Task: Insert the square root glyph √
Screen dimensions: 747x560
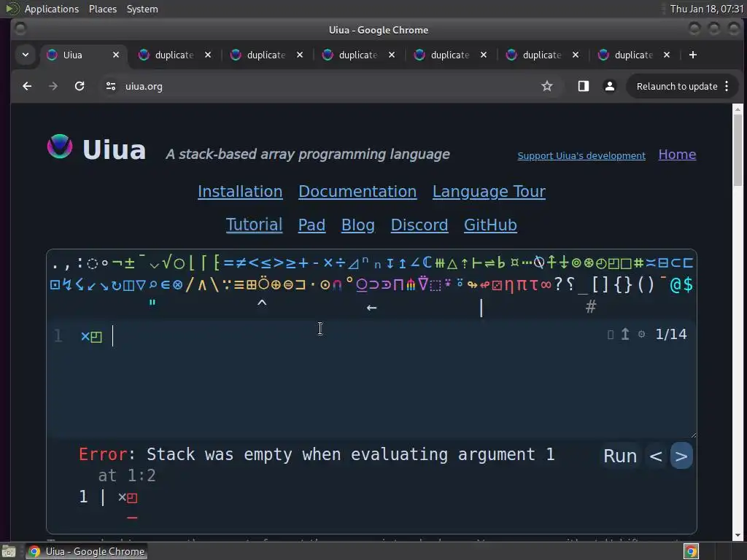Action: pos(167,262)
